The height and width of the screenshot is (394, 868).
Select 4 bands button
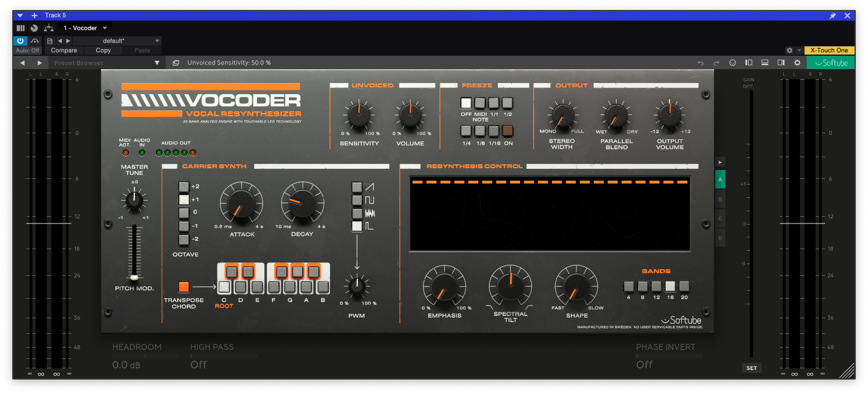pos(629,286)
